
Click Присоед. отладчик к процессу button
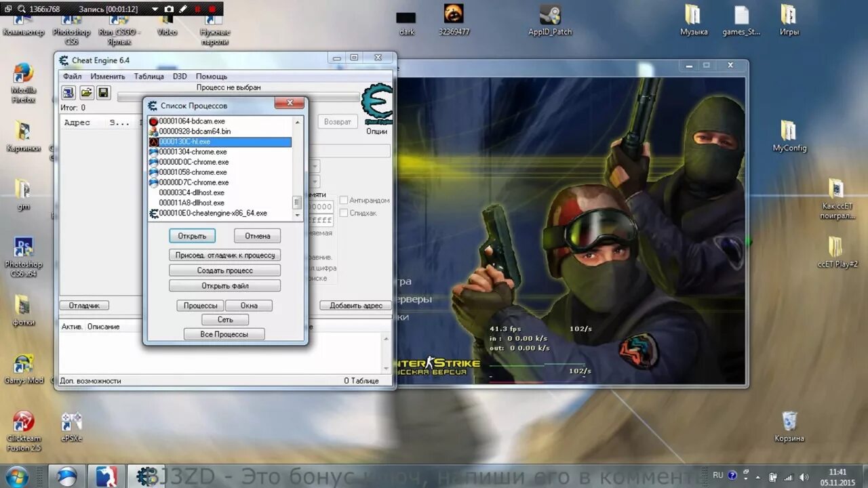(x=225, y=256)
